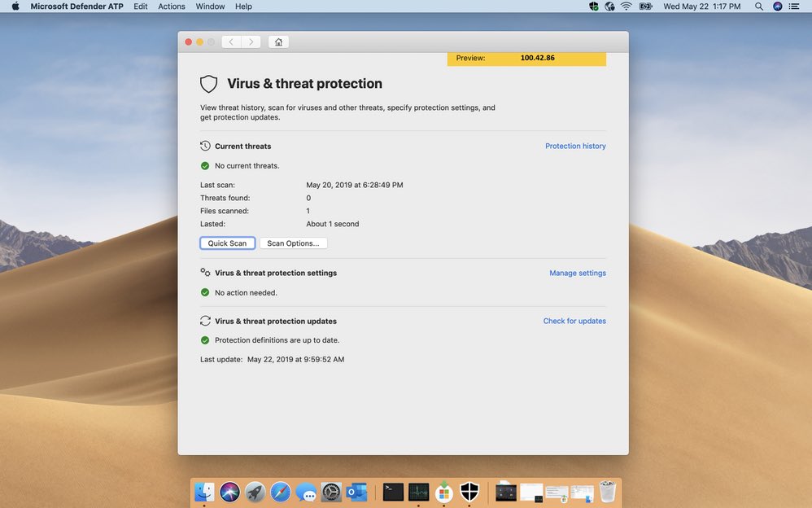Open Spotlight search in the menu bar
Screen dimensions: 812x508
pyautogui.click(x=758, y=7)
